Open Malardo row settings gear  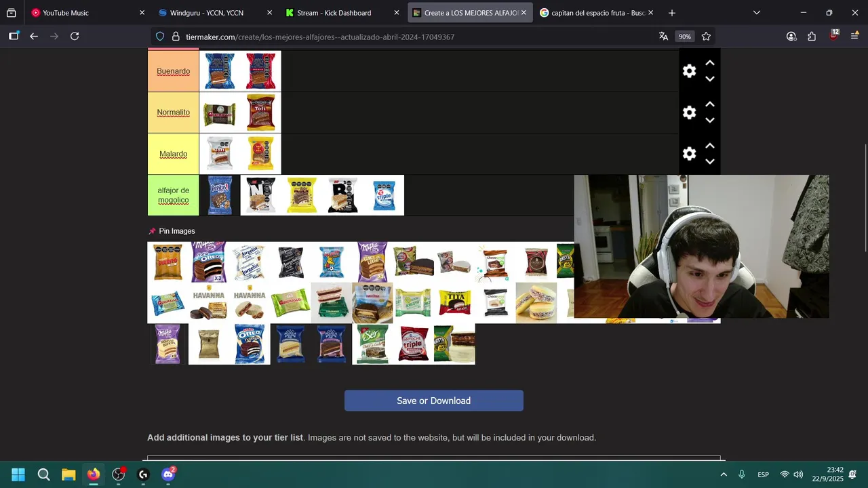pos(689,154)
